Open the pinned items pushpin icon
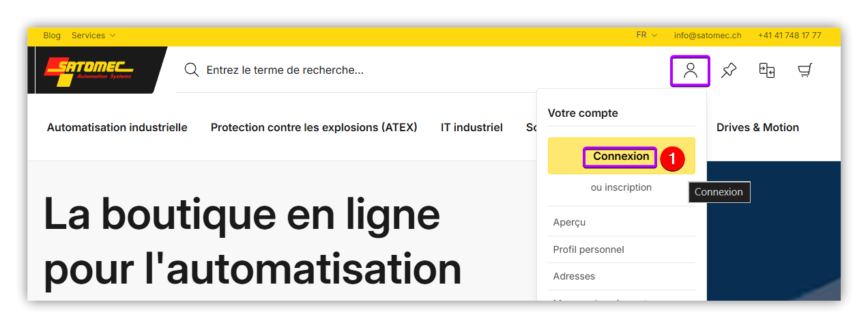The height and width of the screenshot is (328, 868). point(729,70)
